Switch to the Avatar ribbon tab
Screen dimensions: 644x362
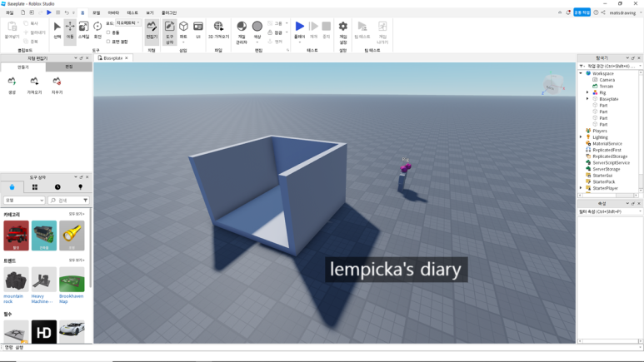click(113, 12)
